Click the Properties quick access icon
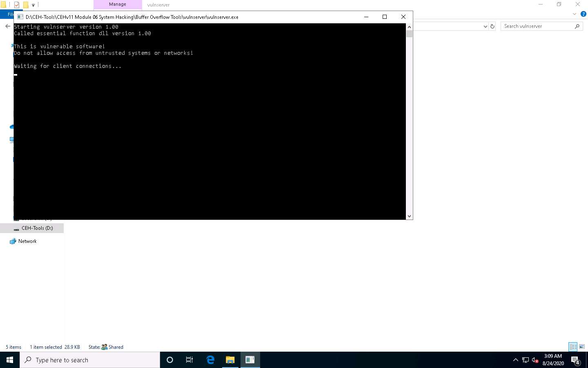The image size is (588, 368). 17,5
